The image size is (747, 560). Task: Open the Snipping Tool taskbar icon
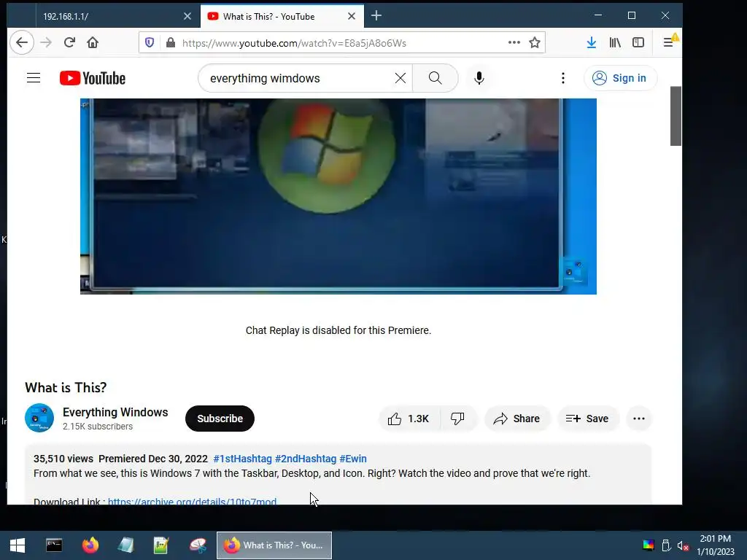(198, 545)
